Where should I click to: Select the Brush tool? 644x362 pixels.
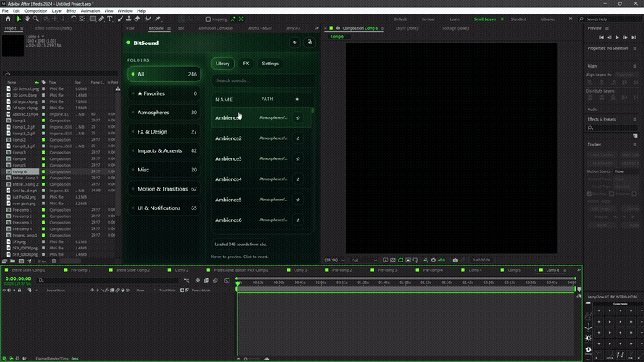(120, 19)
